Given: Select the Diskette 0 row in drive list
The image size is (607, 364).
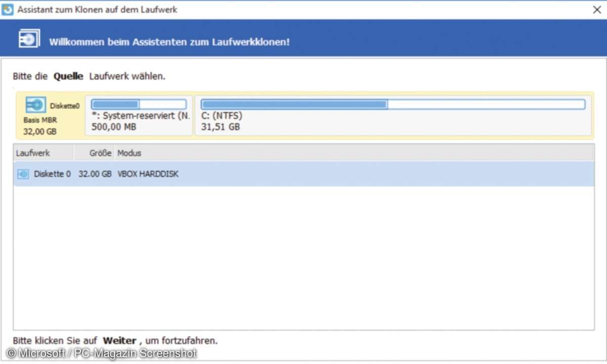Looking at the screenshot, I should pos(303,174).
